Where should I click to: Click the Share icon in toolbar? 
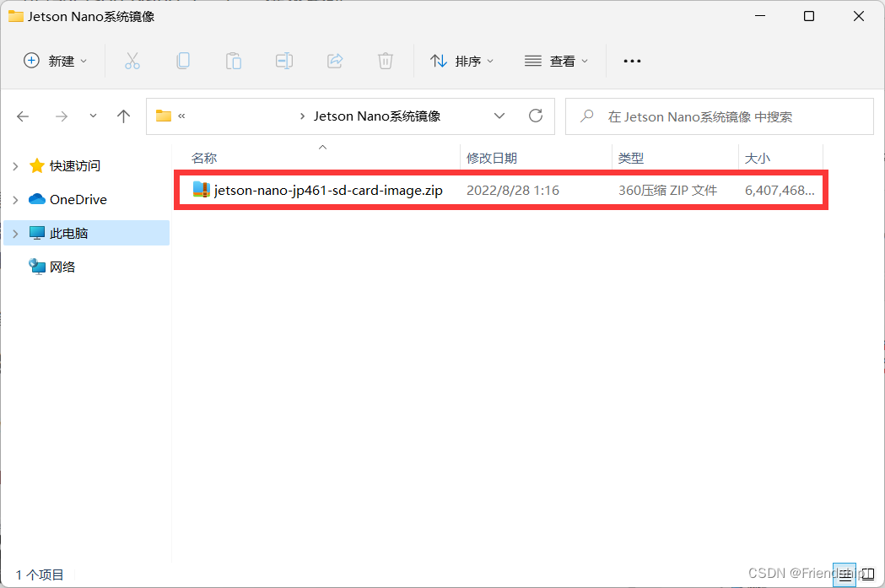coord(335,61)
